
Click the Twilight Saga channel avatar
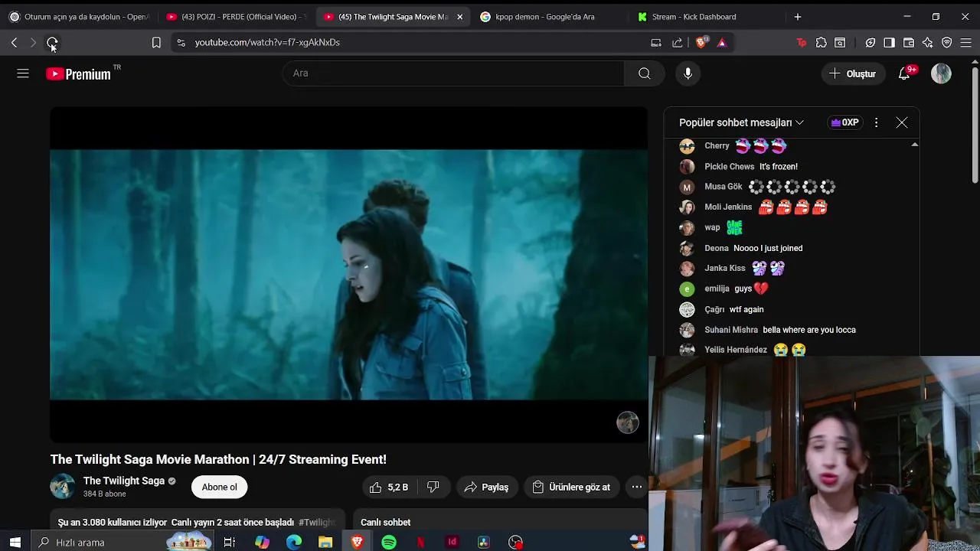63,487
